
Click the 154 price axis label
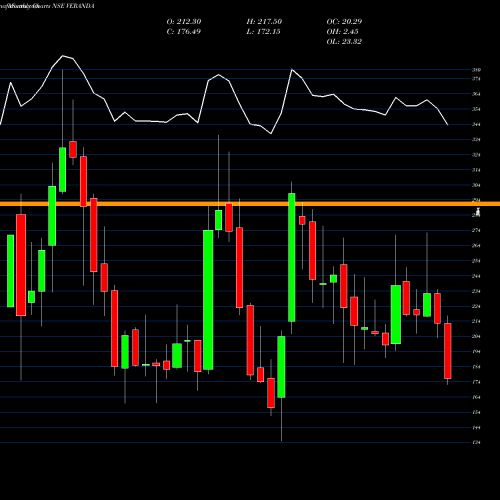coord(476,412)
